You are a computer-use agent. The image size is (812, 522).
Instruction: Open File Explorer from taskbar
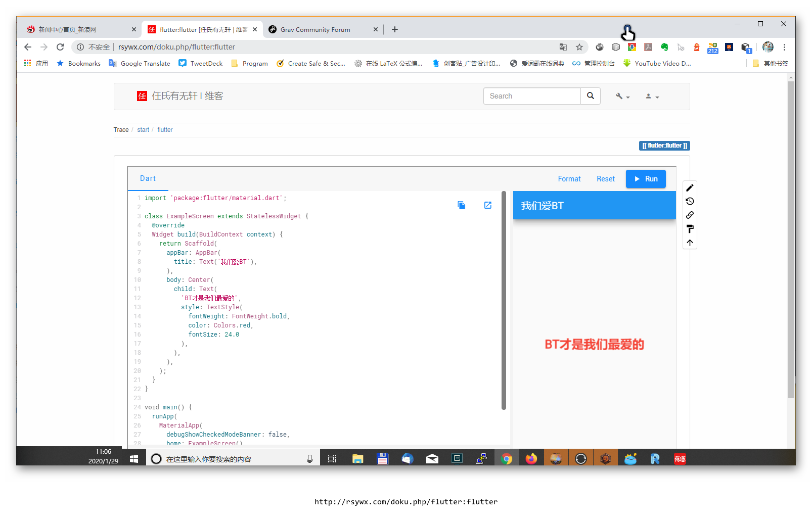click(358, 459)
